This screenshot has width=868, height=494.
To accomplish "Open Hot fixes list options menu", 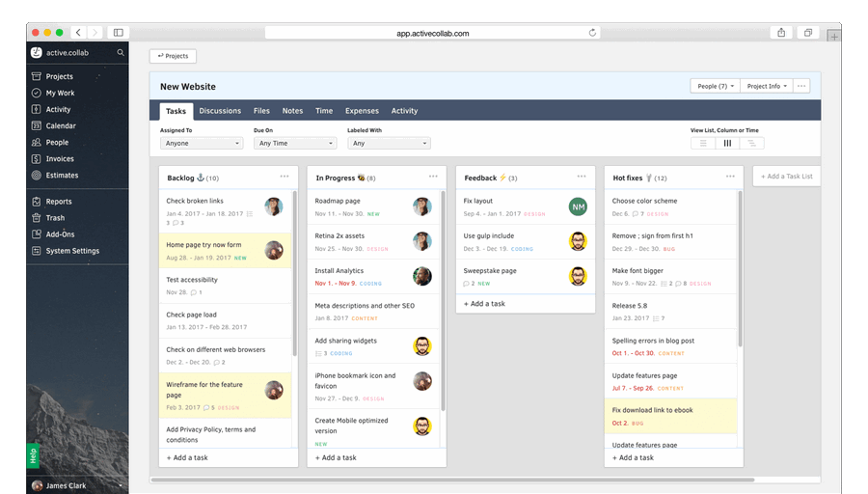I will [730, 177].
